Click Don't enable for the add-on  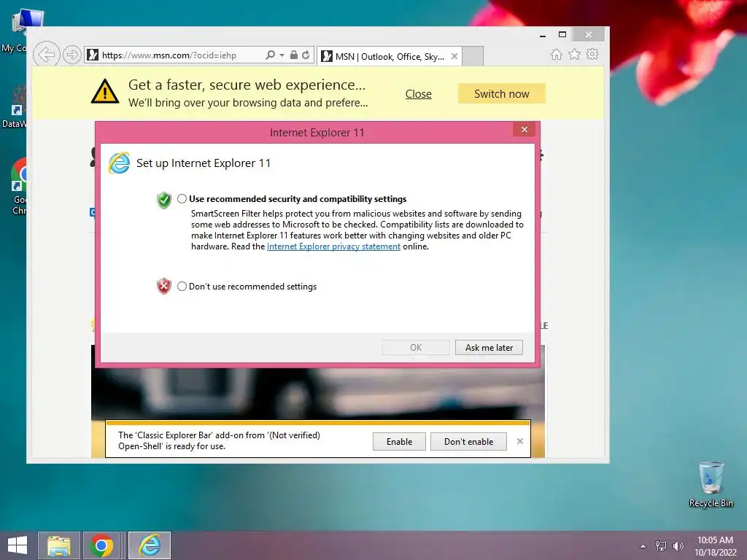pyautogui.click(x=469, y=441)
